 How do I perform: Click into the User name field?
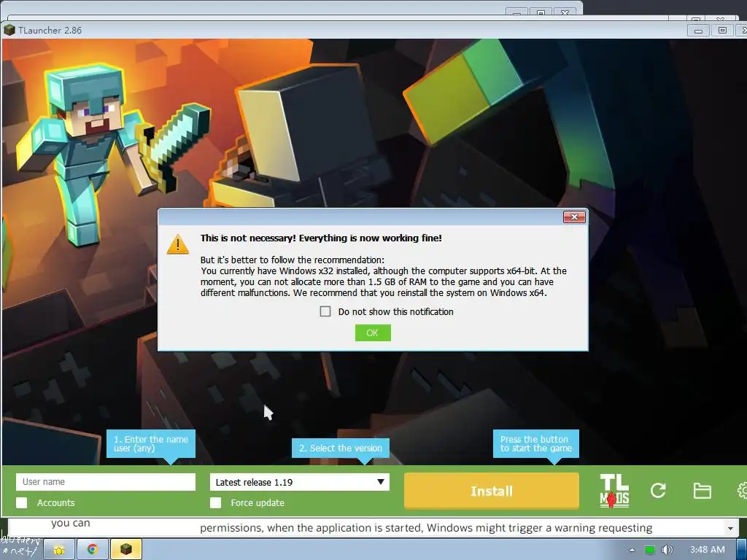[106, 482]
